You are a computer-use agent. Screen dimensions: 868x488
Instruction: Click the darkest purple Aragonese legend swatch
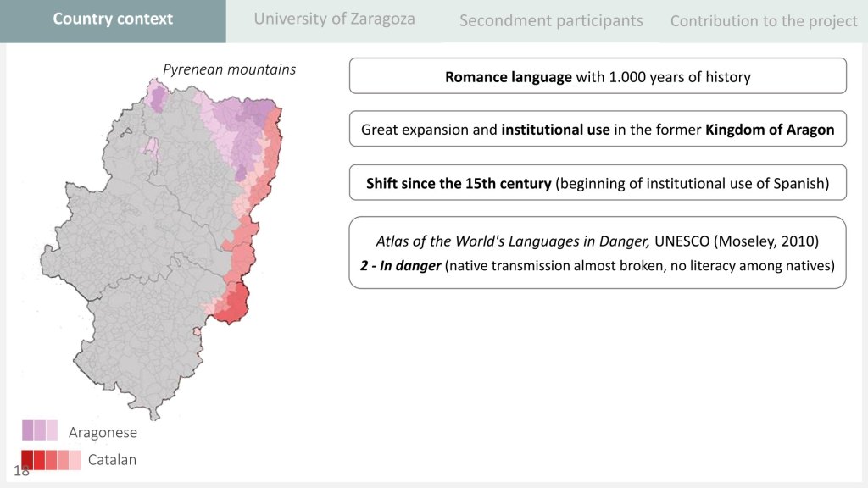click(x=28, y=430)
